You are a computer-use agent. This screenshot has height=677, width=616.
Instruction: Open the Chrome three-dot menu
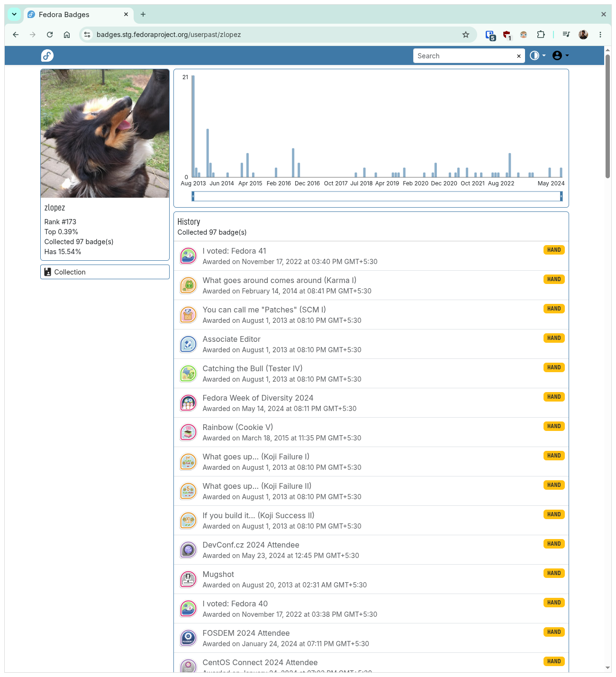600,35
